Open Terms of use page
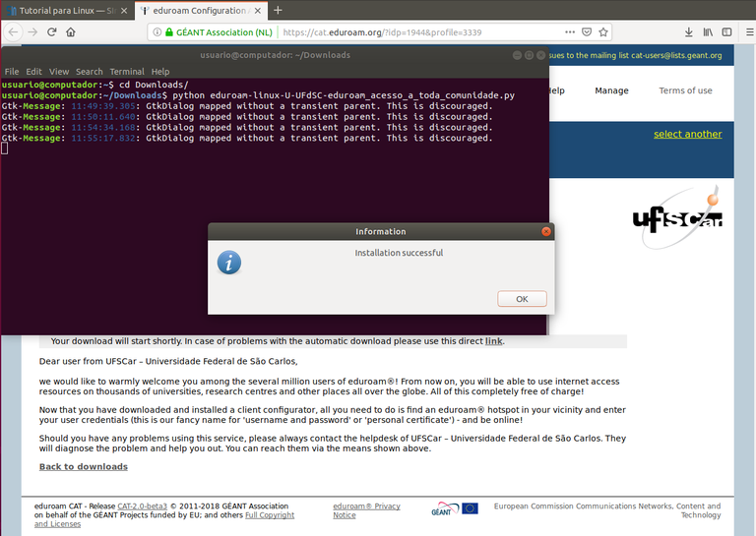Viewport: 756px width, 536px height. coord(685,90)
